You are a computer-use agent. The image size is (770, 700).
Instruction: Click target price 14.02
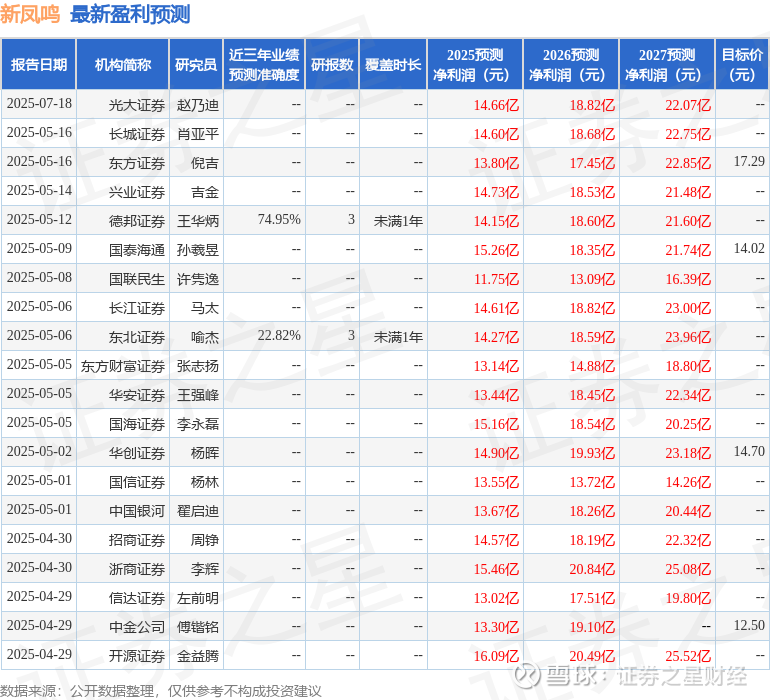[x=749, y=248]
